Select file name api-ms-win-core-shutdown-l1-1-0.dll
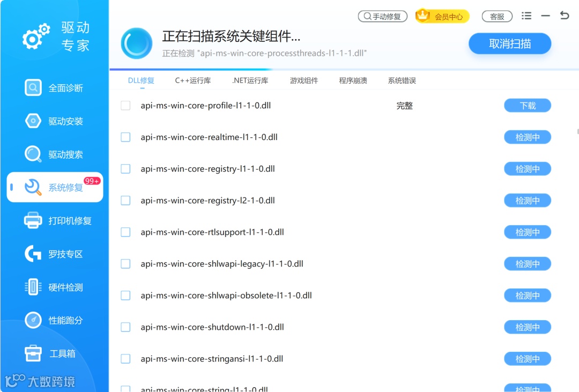The height and width of the screenshot is (392, 579). pyautogui.click(x=212, y=327)
